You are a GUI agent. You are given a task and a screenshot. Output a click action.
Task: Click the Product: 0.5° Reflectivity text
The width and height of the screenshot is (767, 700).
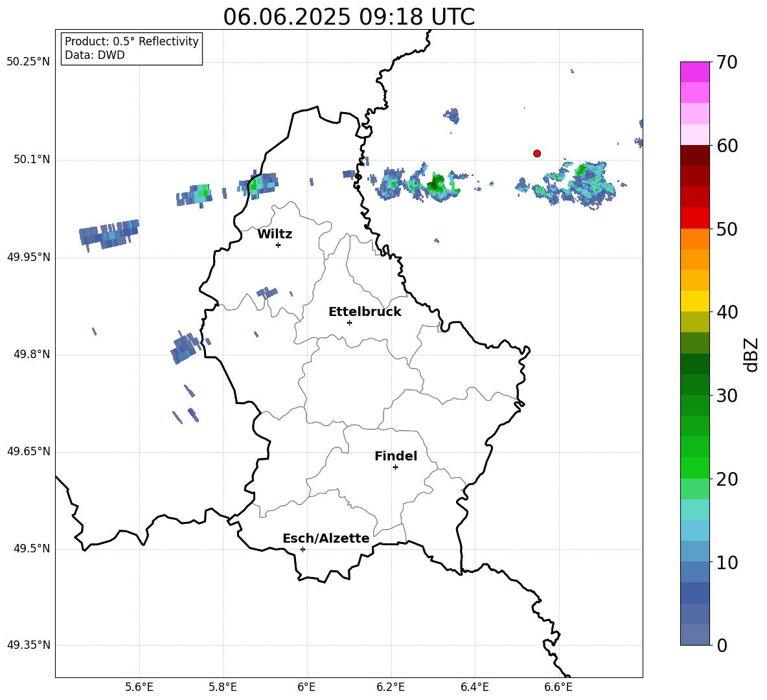pos(132,41)
